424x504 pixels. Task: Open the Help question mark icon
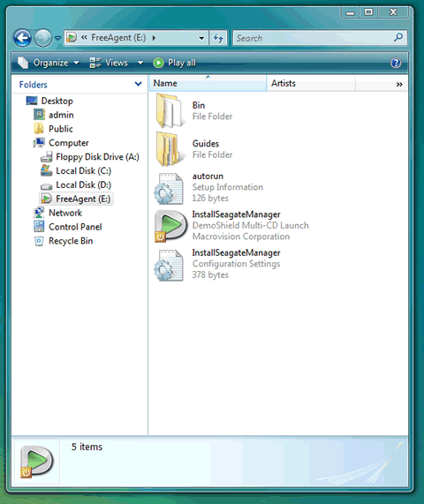[396, 63]
